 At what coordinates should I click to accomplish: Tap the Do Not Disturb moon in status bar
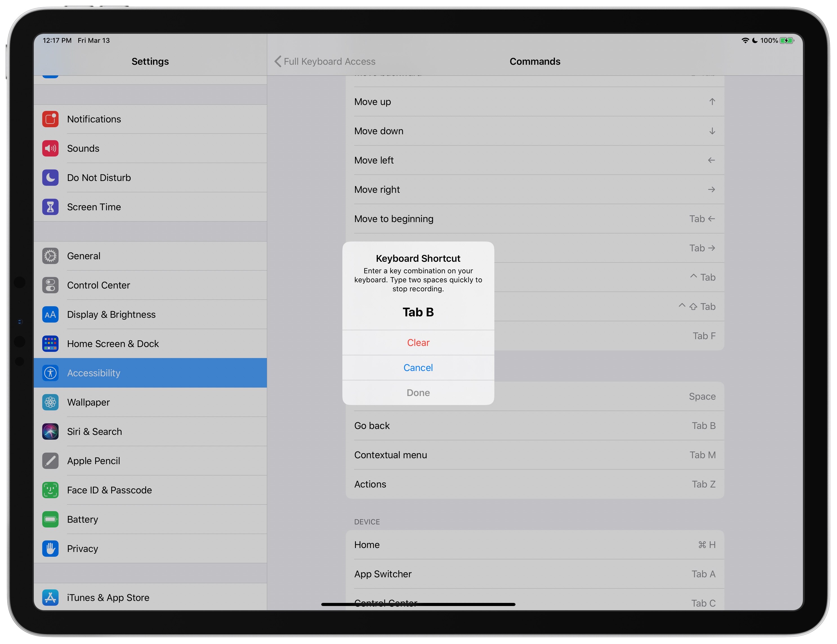[x=755, y=40]
